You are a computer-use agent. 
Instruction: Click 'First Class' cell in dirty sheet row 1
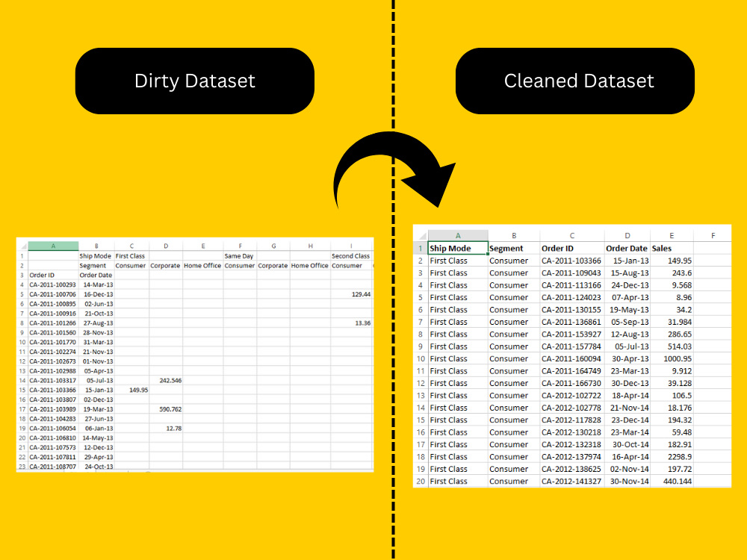tap(131, 255)
